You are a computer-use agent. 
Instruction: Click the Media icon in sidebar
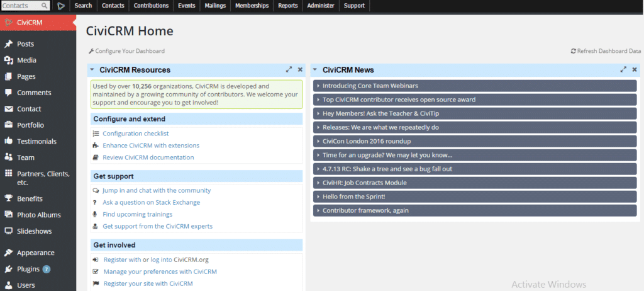[x=8, y=60]
